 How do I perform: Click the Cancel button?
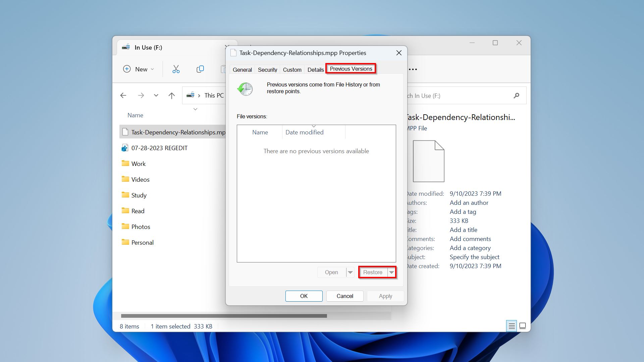(x=344, y=296)
